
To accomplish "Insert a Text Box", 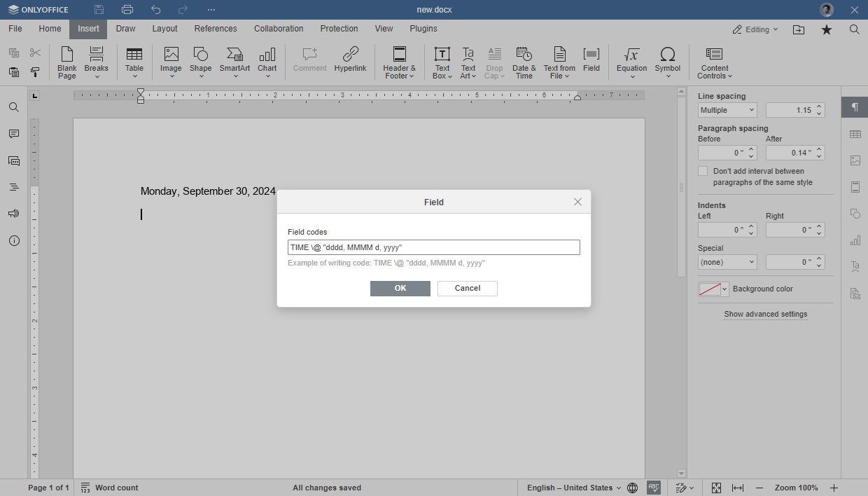I will pyautogui.click(x=442, y=63).
